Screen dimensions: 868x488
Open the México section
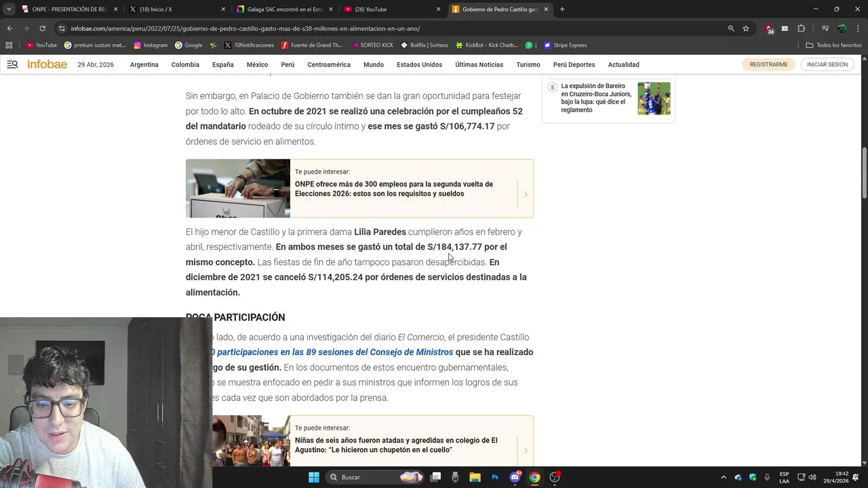[x=257, y=64]
